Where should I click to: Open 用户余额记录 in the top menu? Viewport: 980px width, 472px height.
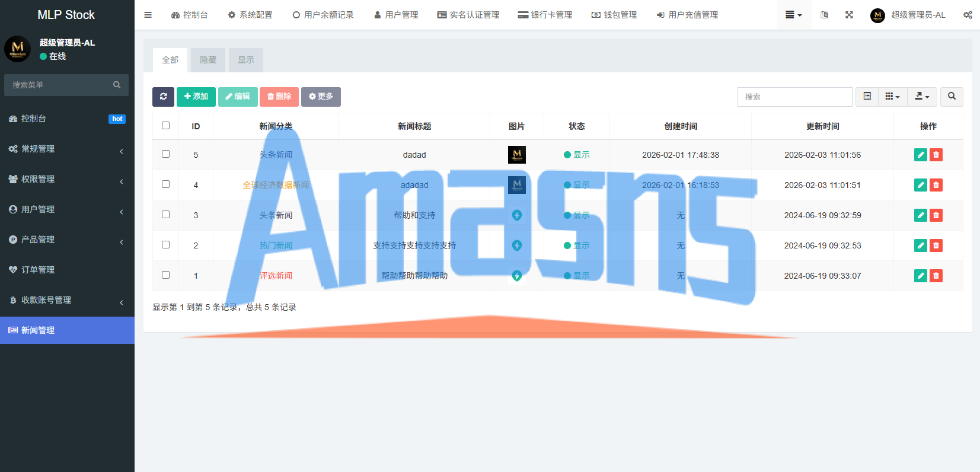point(323,15)
